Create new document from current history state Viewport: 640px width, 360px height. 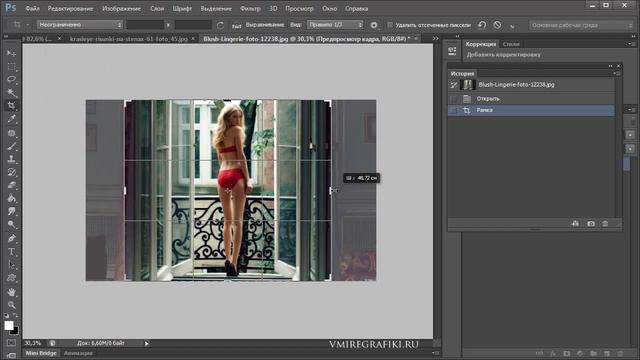[575, 224]
